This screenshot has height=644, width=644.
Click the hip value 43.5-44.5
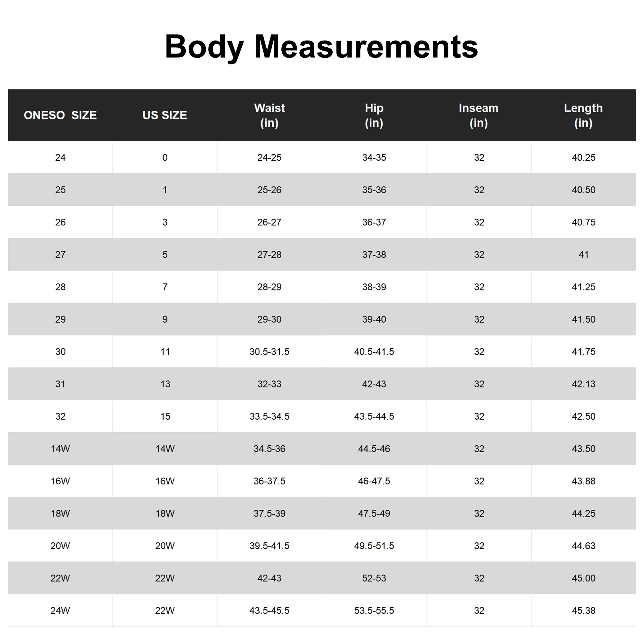[374, 416]
